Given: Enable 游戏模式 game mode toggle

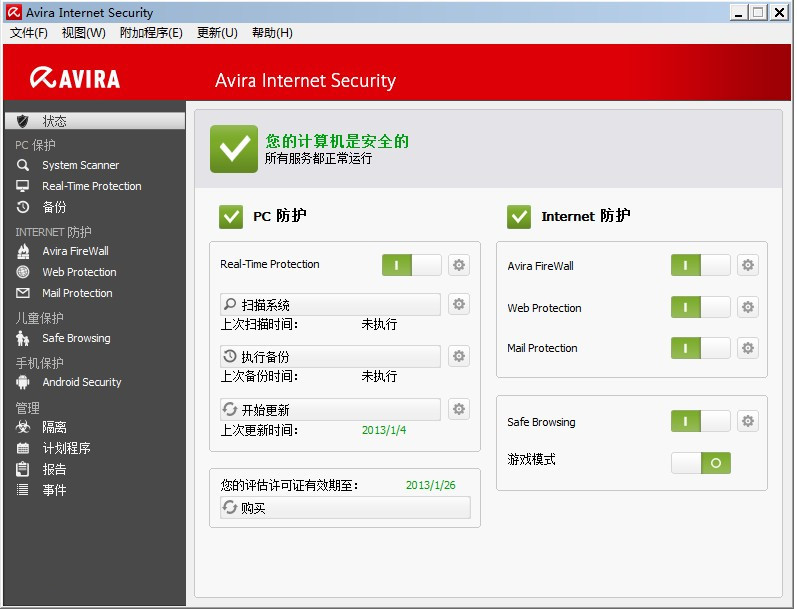Looking at the screenshot, I should pyautogui.click(x=700, y=463).
